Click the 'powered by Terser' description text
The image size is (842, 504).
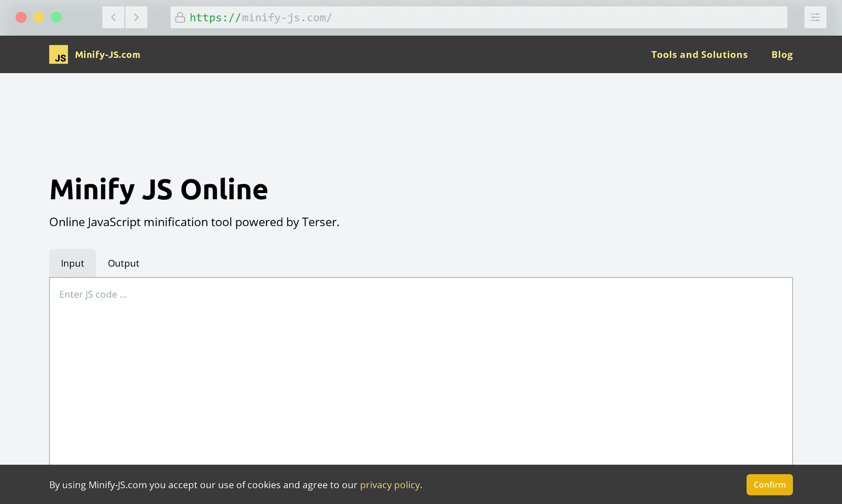287,222
